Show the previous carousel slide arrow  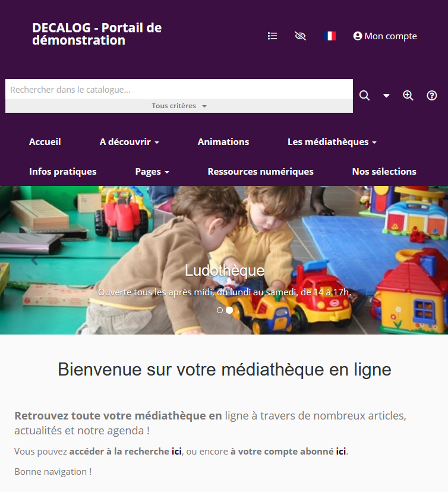(x=34, y=260)
